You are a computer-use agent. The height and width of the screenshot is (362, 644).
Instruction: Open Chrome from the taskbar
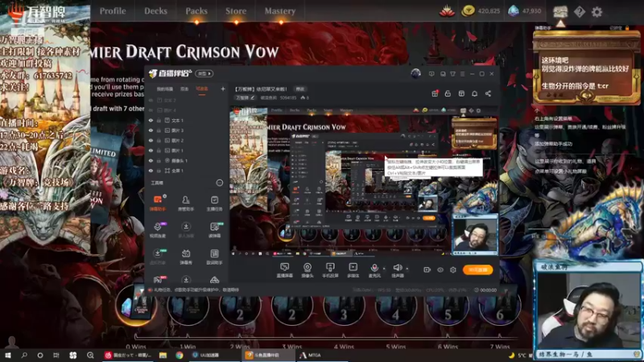[180, 355]
